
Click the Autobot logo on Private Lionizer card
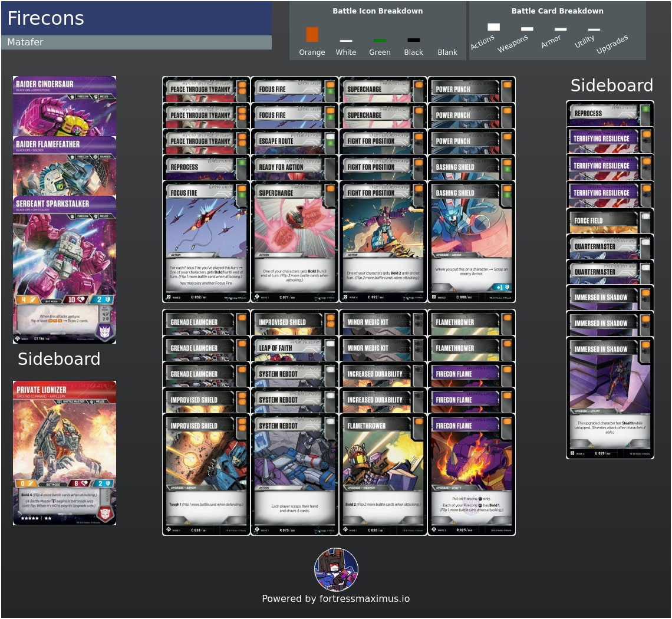pyautogui.click(x=106, y=513)
